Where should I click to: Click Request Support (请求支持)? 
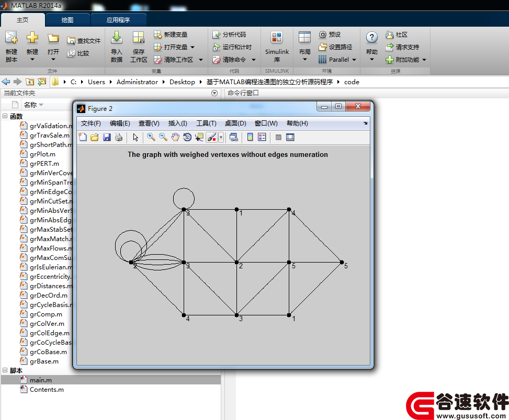point(402,47)
